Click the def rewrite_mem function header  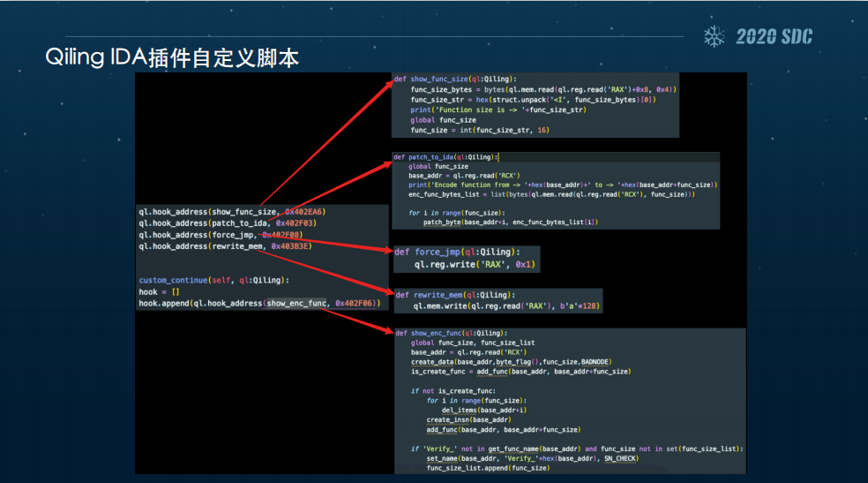(454, 295)
